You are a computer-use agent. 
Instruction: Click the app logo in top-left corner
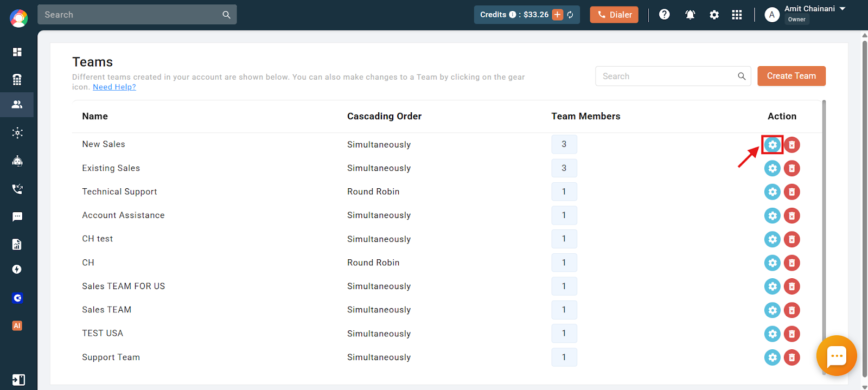pyautogui.click(x=18, y=18)
